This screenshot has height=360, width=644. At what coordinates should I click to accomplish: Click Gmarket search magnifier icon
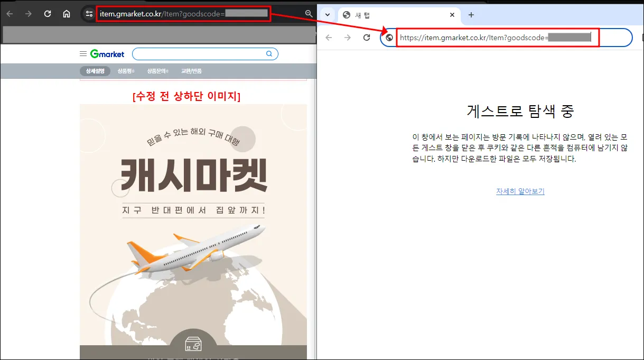pos(269,54)
